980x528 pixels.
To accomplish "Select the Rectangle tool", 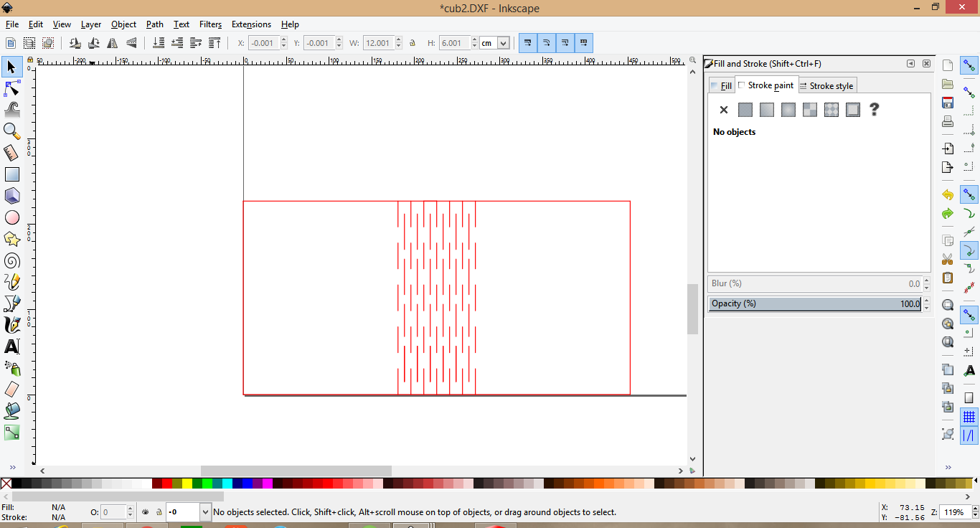I will coord(11,174).
